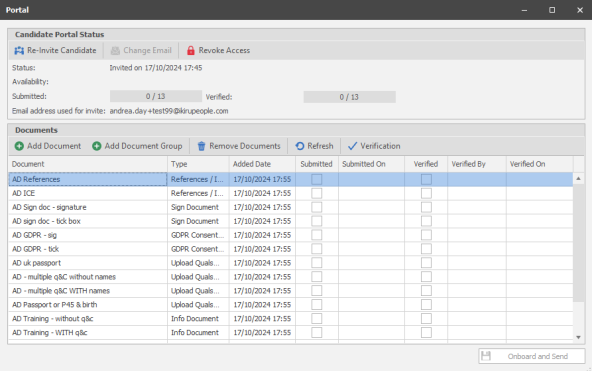Click the trash can Remove Documents icon

pos(202,146)
